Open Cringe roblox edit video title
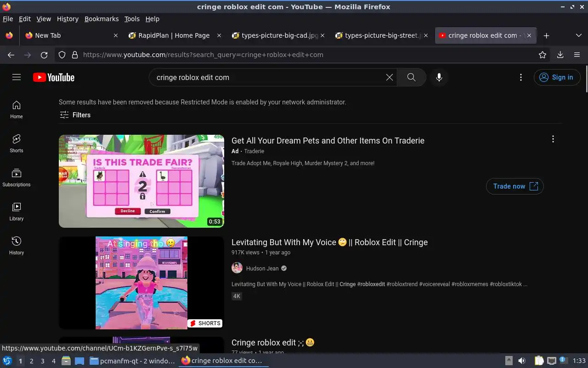The image size is (588, 368). (x=273, y=343)
